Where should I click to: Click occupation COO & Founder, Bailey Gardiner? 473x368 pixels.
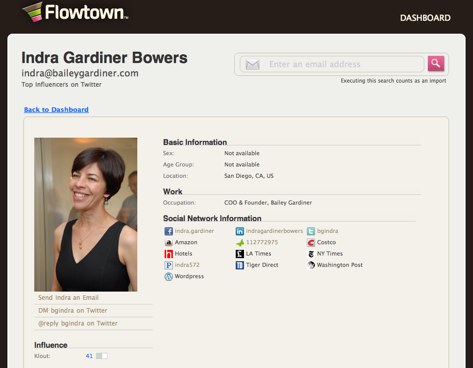[268, 202]
